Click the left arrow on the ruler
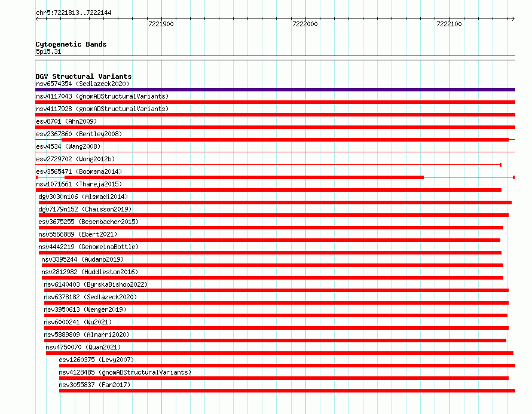 click(37, 19)
